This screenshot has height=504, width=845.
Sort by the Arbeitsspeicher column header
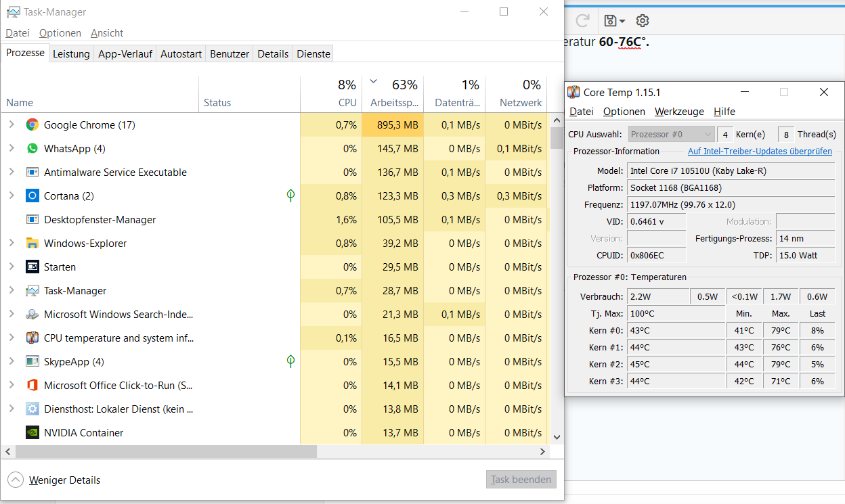pos(393,94)
